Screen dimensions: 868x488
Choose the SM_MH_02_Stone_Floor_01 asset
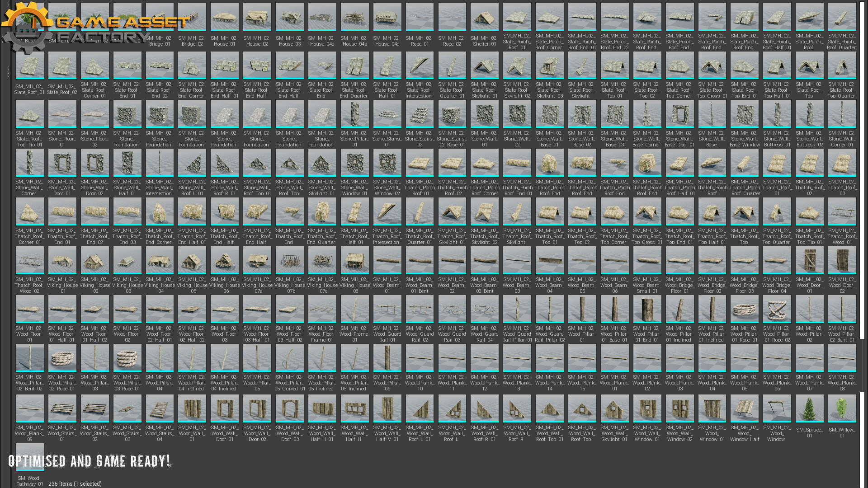point(62,114)
